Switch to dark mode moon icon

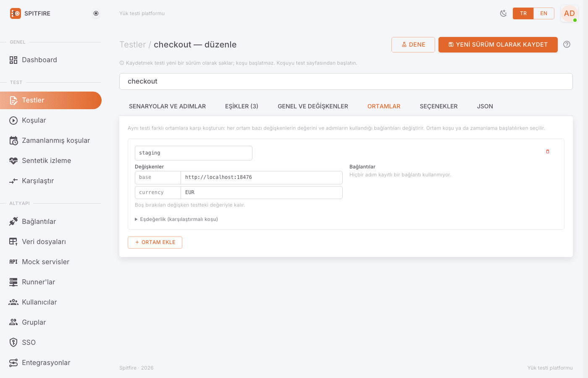(503, 13)
